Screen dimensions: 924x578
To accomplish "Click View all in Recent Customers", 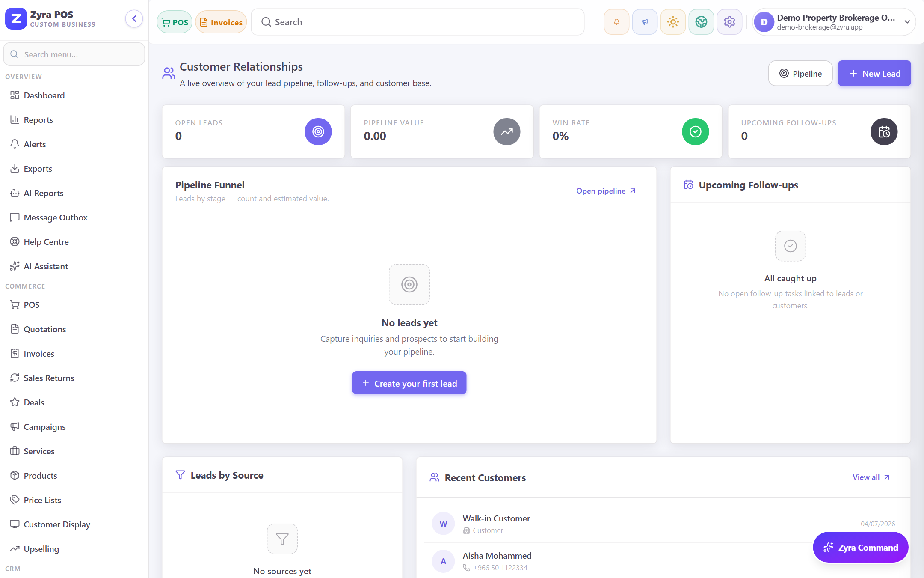I will pyautogui.click(x=871, y=477).
